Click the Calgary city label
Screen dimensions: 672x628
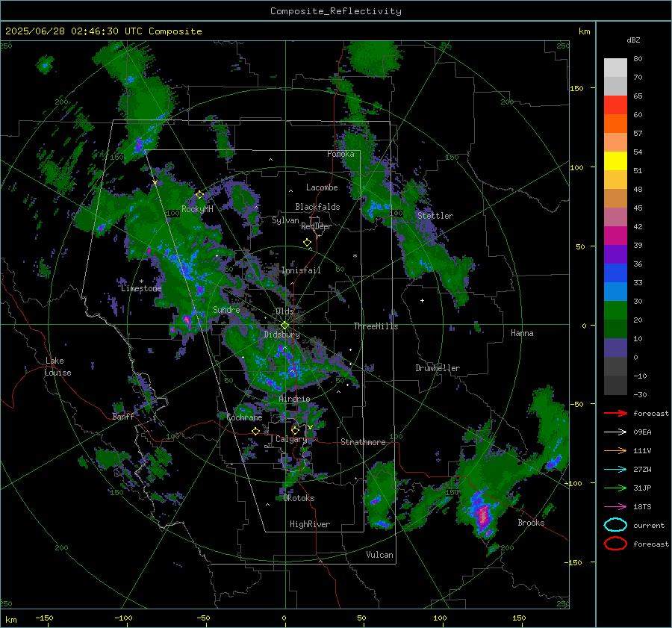tap(291, 439)
